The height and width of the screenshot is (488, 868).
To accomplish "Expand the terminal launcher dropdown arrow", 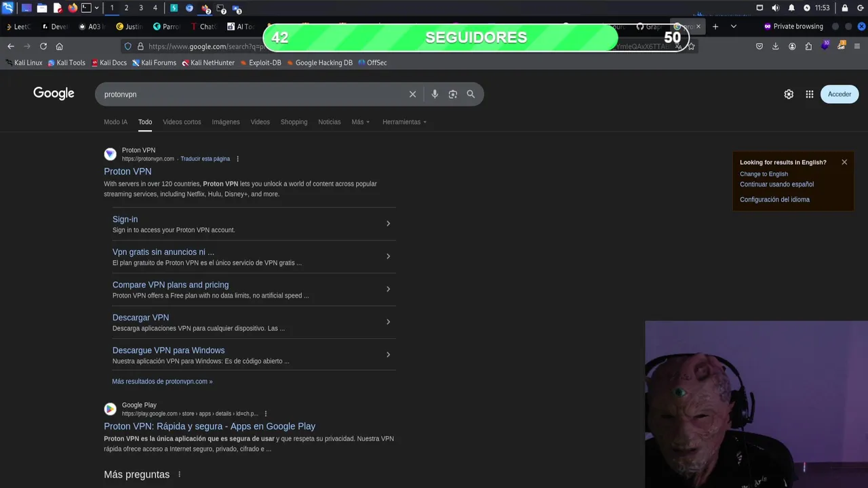I will (96, 8).
